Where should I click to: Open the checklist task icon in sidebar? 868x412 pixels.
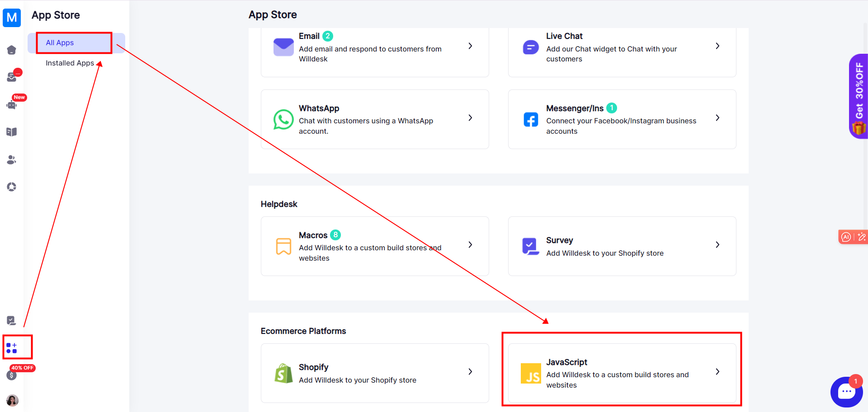click(12, 320)
